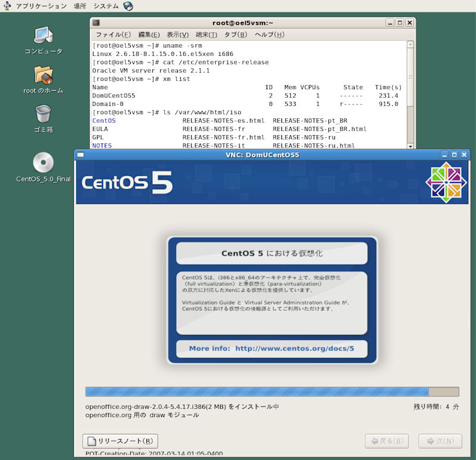The width and height of the screenshot is (476, 460).
Task: Open the terminal Terminal menu
Action: 206,35
